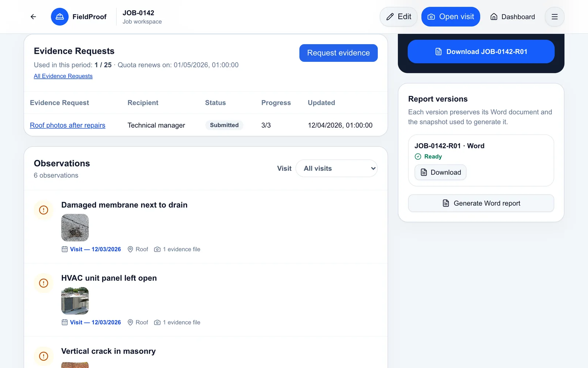Open visit 12/03/2026 link under Damaged membrane
This screenshot has height=368, width=588.
[x=96, y=249]
